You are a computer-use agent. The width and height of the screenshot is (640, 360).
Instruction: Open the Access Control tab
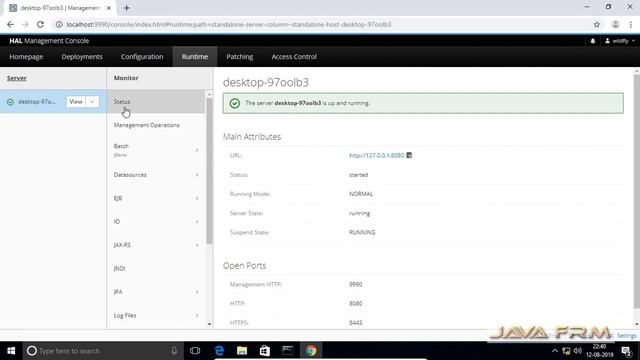294,57
